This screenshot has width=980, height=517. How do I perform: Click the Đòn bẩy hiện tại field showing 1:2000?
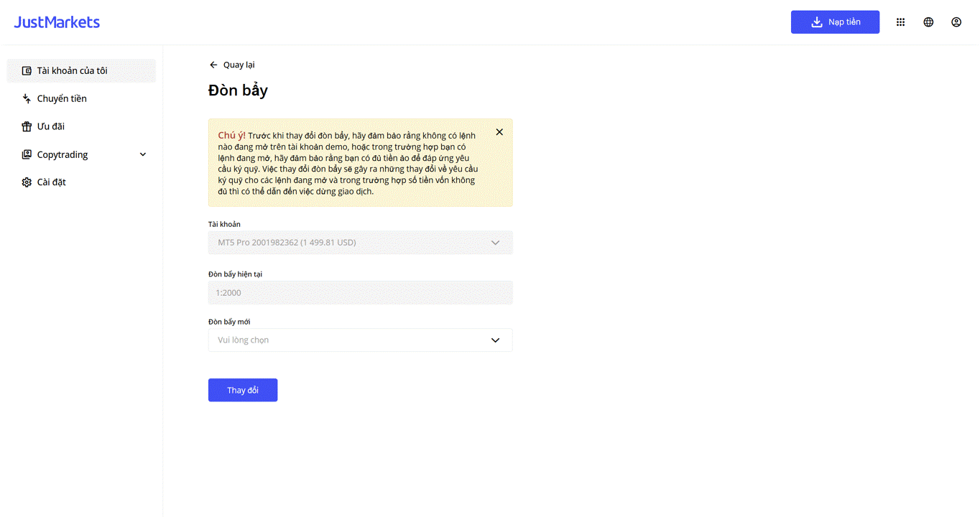point(360,292)
